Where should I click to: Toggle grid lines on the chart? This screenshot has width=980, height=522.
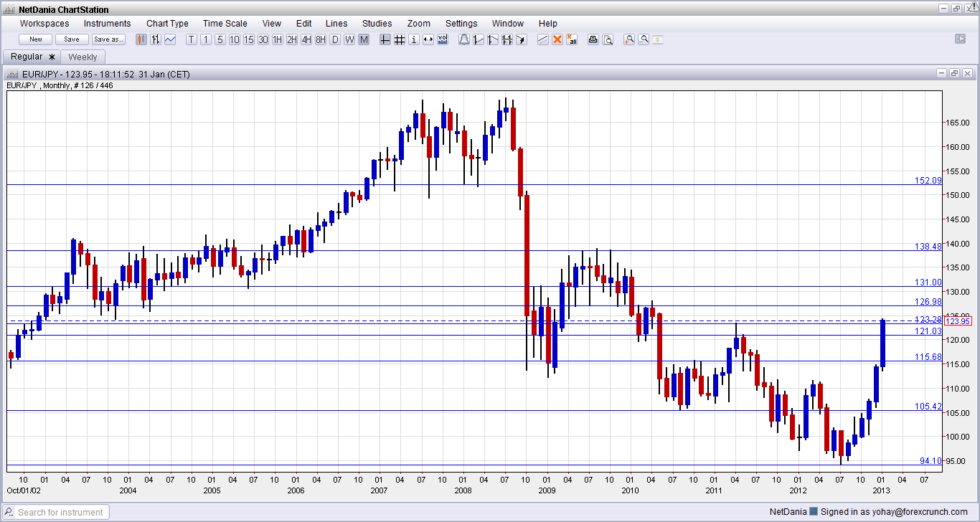(x=399, y=39)
